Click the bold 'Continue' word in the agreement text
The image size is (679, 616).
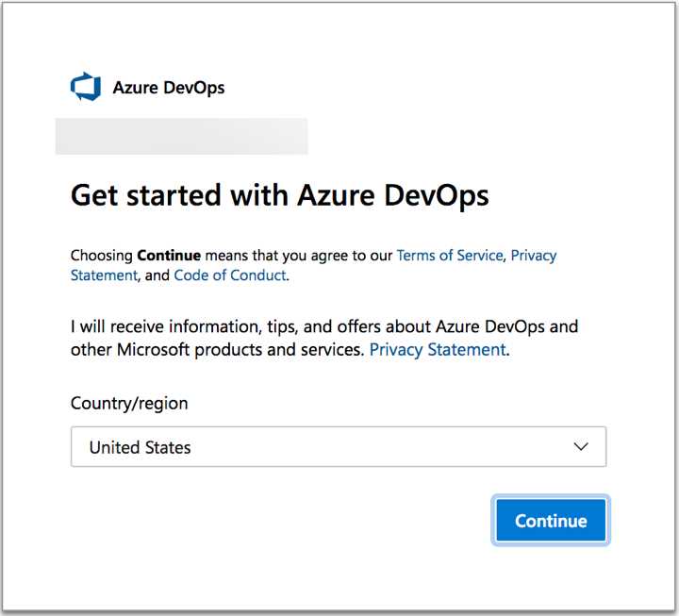point(169,255)
